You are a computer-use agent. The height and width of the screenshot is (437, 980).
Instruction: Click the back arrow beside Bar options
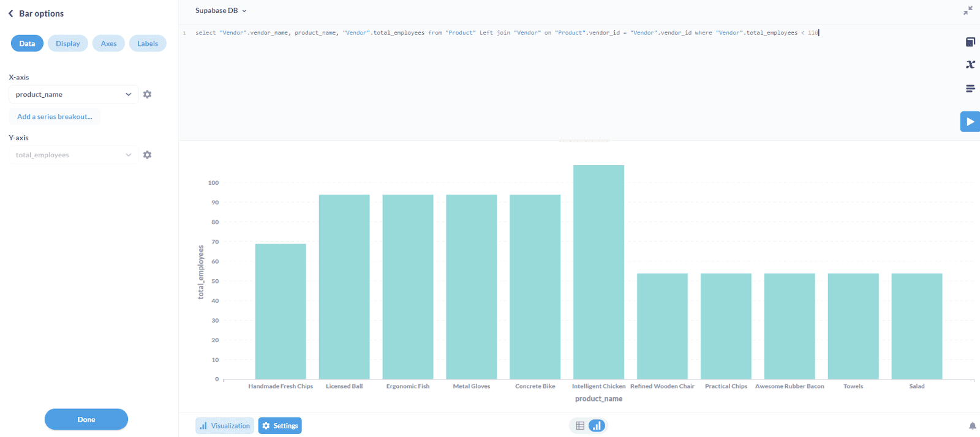10,13
